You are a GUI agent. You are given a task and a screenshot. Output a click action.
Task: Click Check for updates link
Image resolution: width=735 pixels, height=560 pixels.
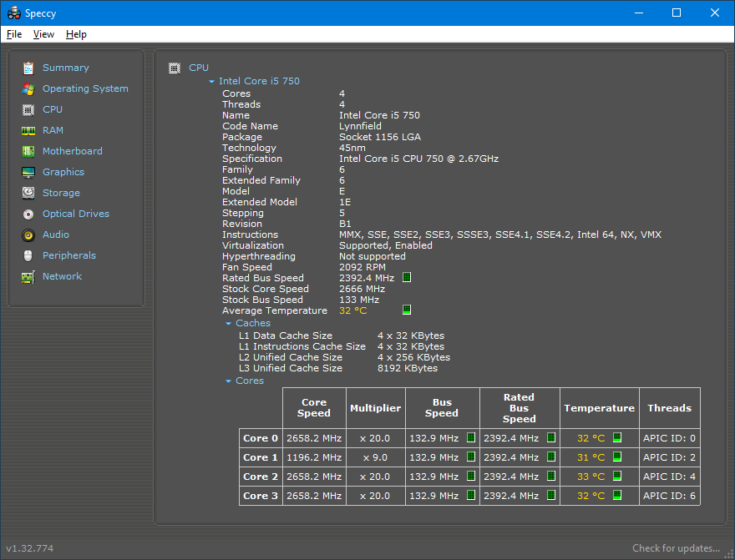676,547
